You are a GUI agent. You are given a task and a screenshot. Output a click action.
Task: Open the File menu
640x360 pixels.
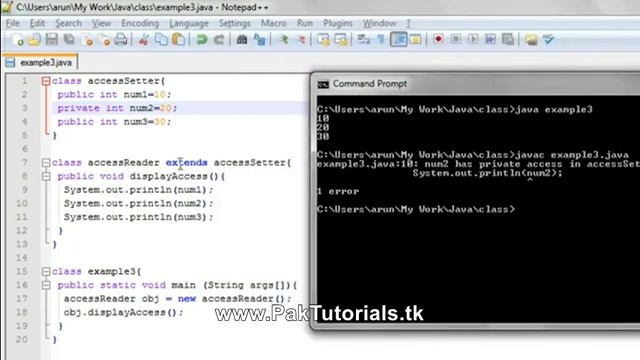[x=13, y=23]
